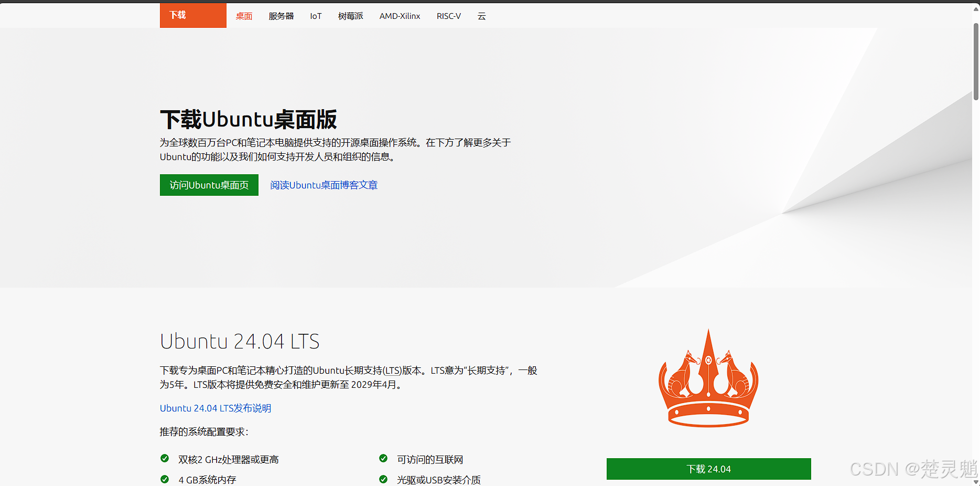Click the orange Ubuntu crown logo image

[708, 378]
